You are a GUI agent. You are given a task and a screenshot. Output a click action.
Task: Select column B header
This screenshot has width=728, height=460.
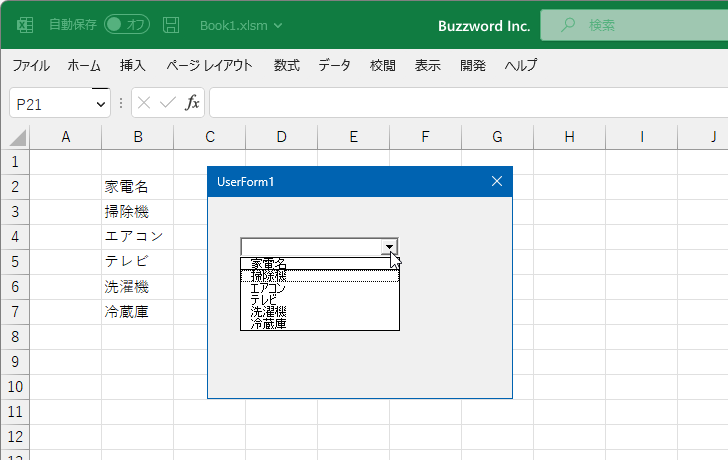point(138,137)
